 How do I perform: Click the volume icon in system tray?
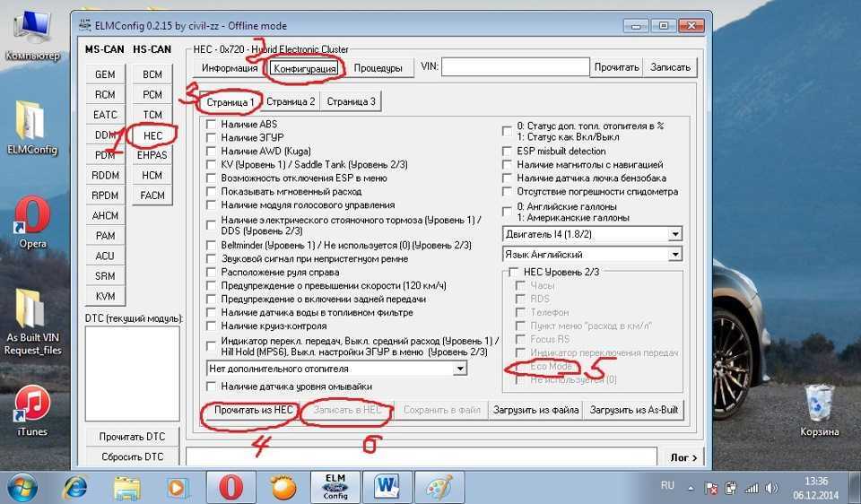tap(771, 487)
